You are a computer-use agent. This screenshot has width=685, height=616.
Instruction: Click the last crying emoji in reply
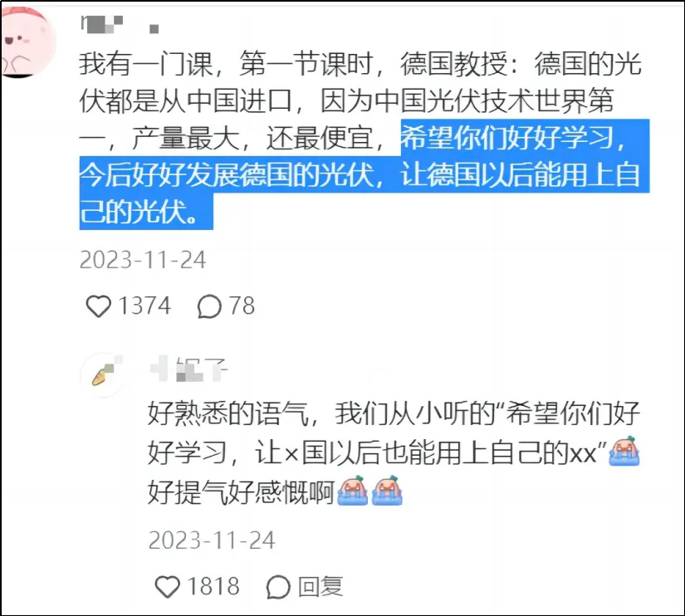click(387, 491)
